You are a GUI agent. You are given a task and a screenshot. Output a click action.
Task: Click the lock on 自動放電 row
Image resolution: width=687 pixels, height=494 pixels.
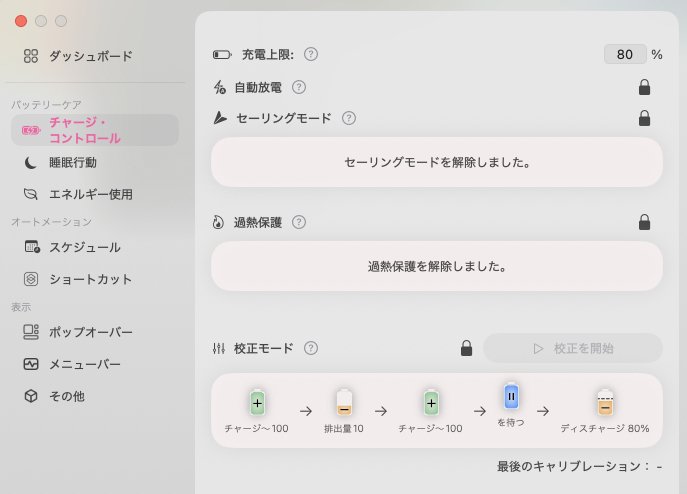644,87
